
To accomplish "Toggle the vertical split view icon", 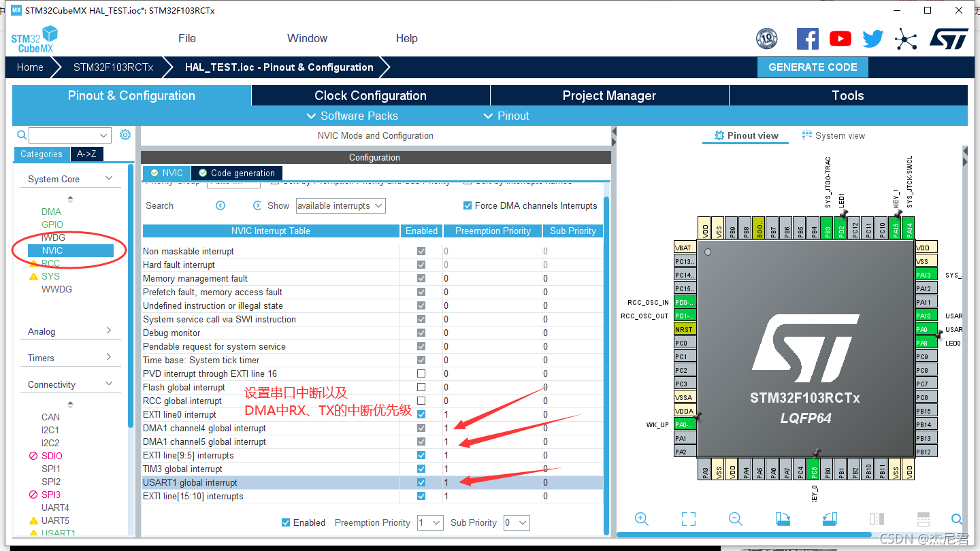I will (877, 519).
